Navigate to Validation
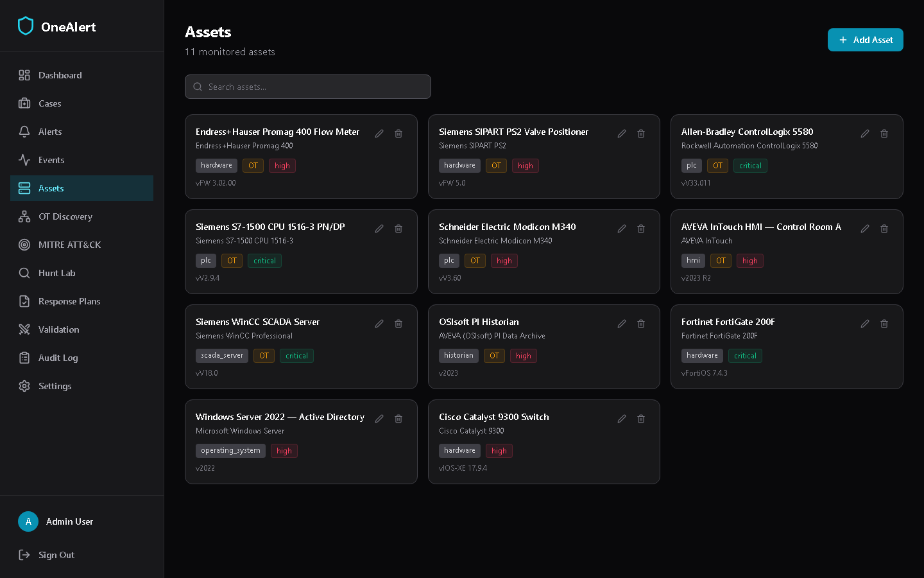 tap(82, 329)
